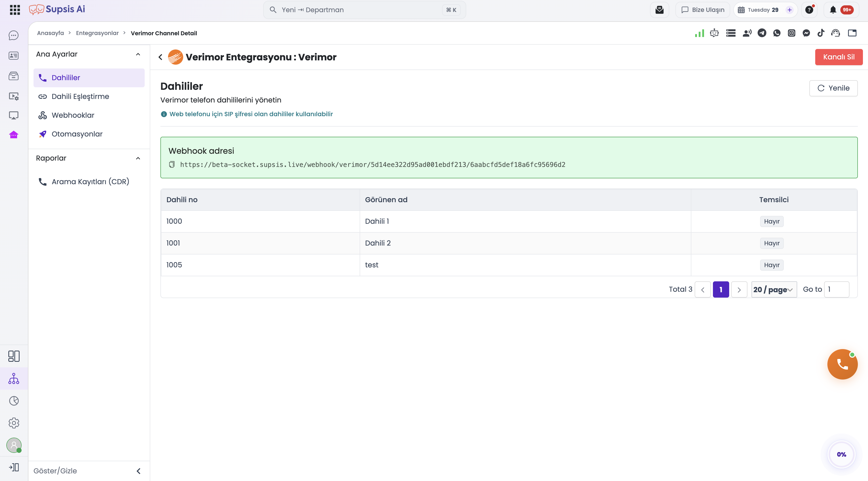Click the 1000 extension number cell
Screen dimensions: 868x481
coord(260,221)
